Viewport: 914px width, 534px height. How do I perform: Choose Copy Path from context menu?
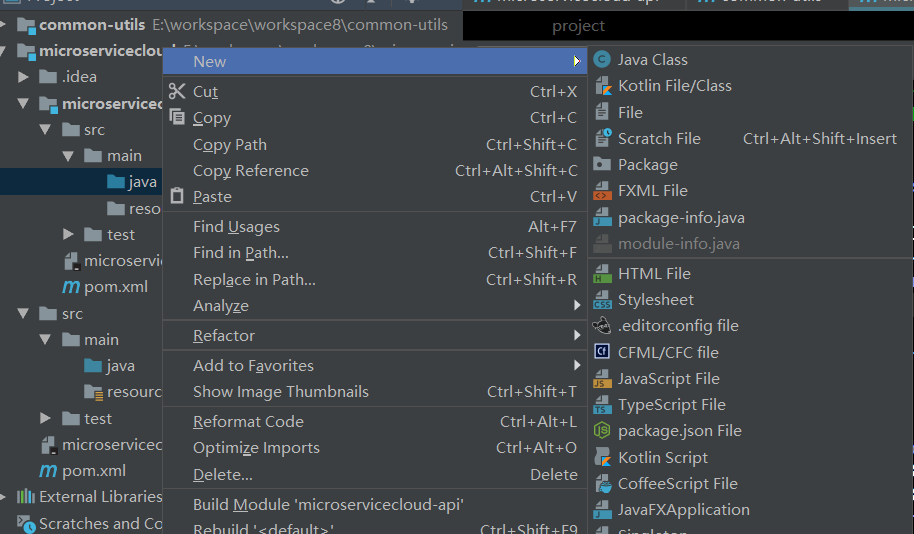tap(375, 144)
